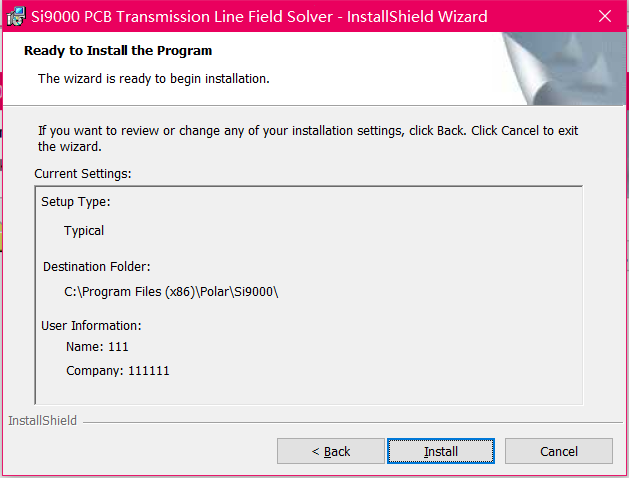Click the InstallShield brand label
629x478 pixels.
coord(43,421)
